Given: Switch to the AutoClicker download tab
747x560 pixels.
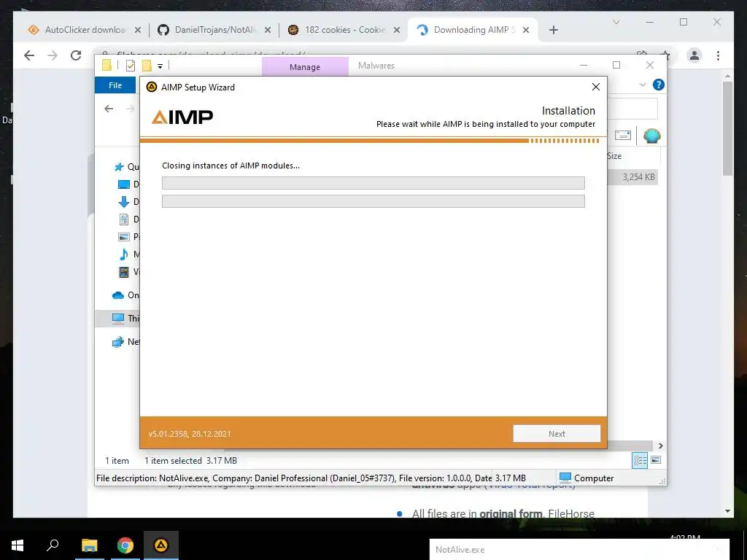Looking at the screenshot, I should pyautogui.click(x=84, y=30).
